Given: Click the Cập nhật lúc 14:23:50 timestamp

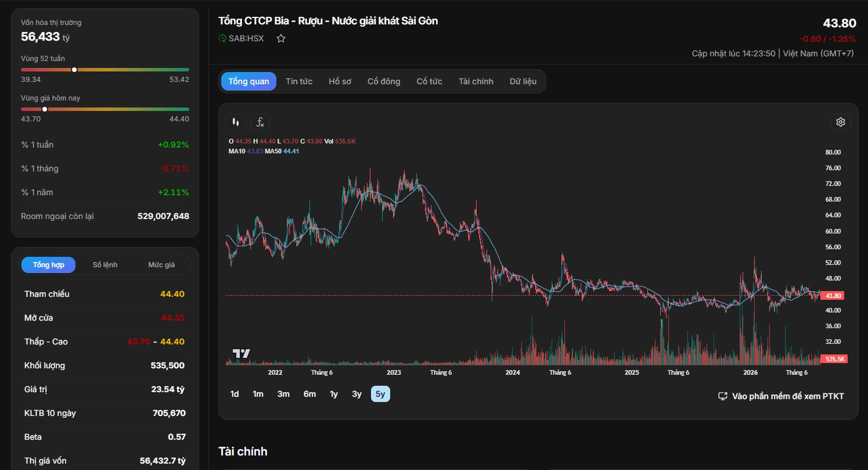Looking at the screenshot, I should (733, 53).
